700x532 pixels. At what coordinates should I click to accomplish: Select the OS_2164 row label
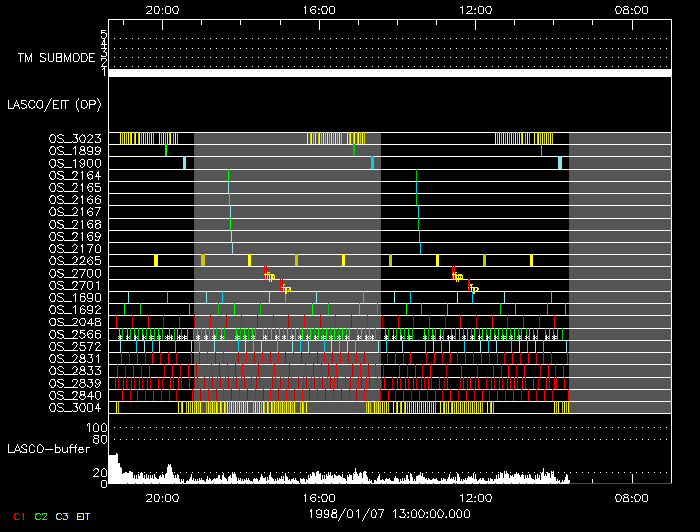coord(75,175)
